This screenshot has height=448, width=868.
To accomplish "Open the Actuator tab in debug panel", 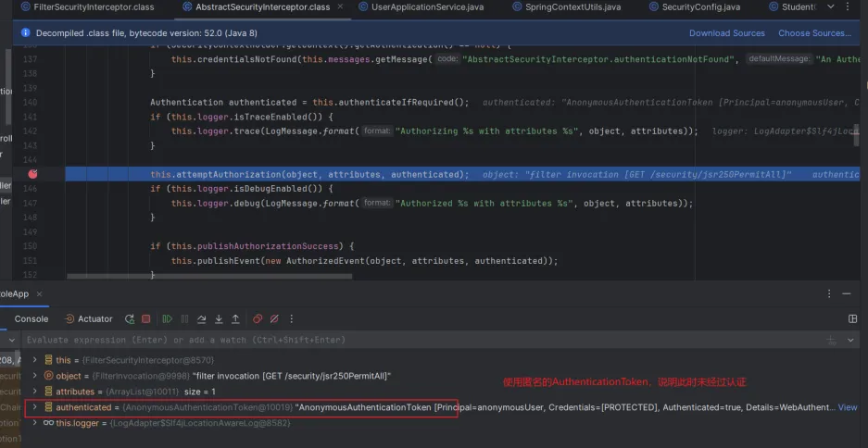I will (x=87, y=319).
